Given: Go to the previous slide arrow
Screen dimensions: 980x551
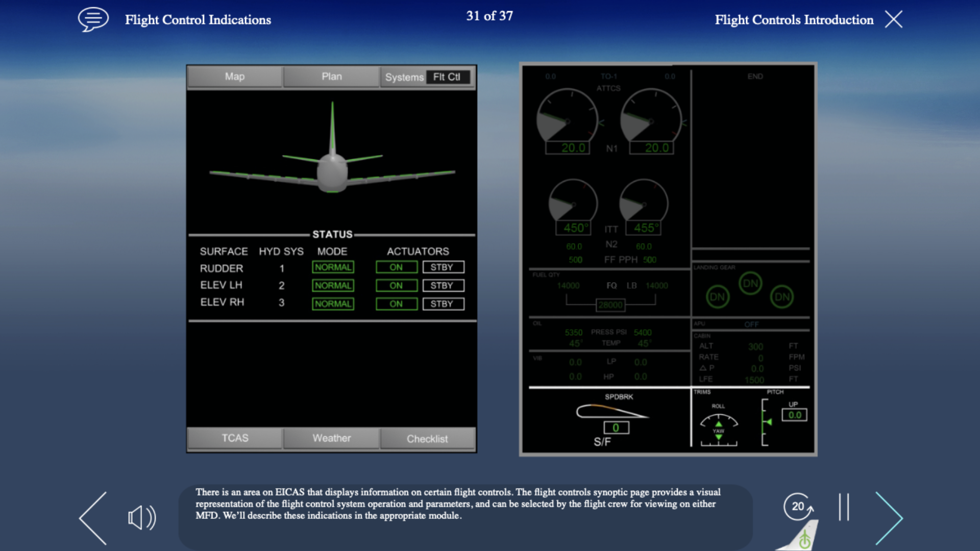Looking at the screenshot, I should pos(93,518).
